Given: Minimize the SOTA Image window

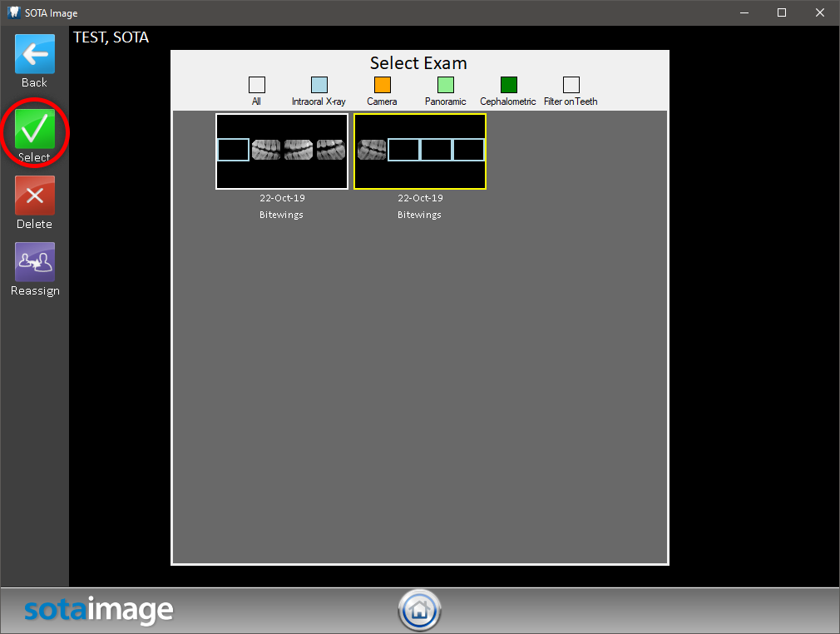Looking at the screenshot, I should pos(744,12).
